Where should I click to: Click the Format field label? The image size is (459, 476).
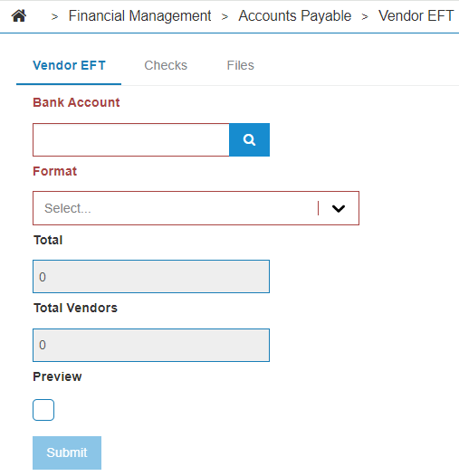(54, 171)
